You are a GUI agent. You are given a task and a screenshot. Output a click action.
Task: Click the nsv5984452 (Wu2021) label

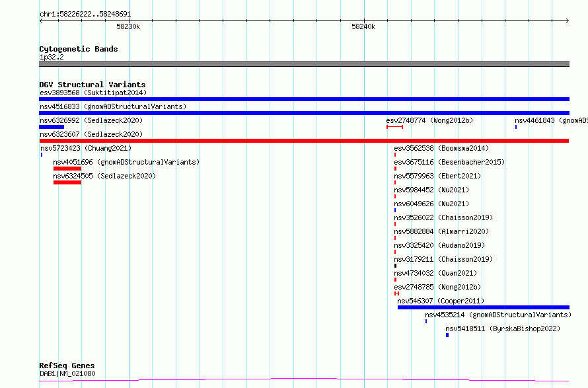coord(431,190)
